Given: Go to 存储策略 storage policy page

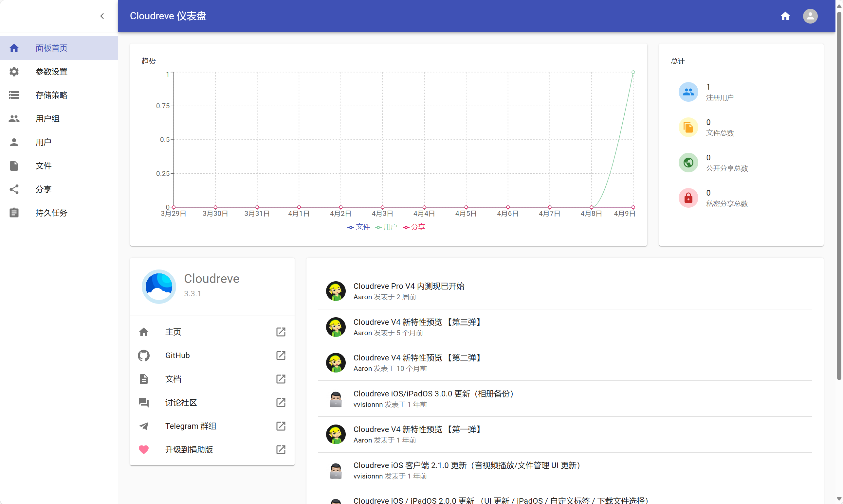Looking at the screenshot, I should tap(51, 95).
